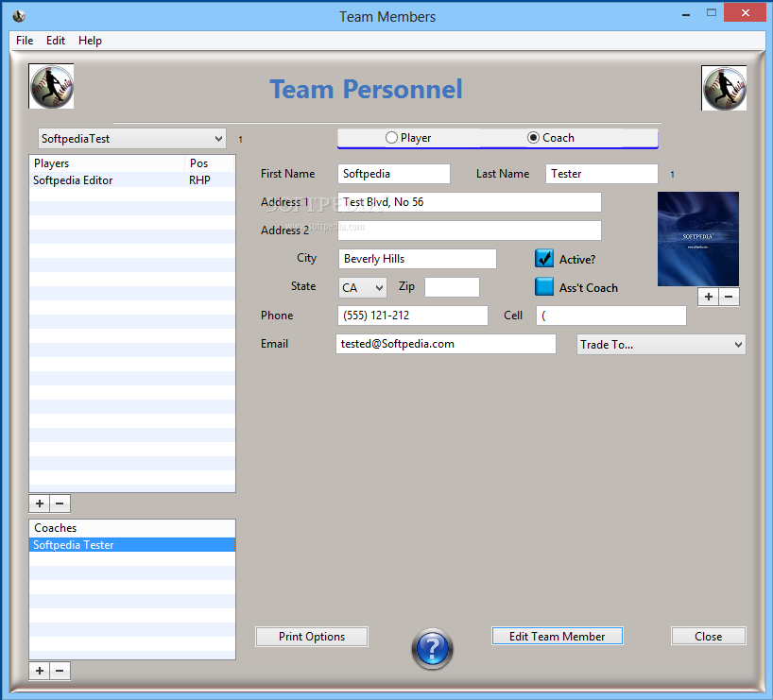The image size is (773, 700).
Task: Click the app icon in the title bar
Action: click(19, 16)
